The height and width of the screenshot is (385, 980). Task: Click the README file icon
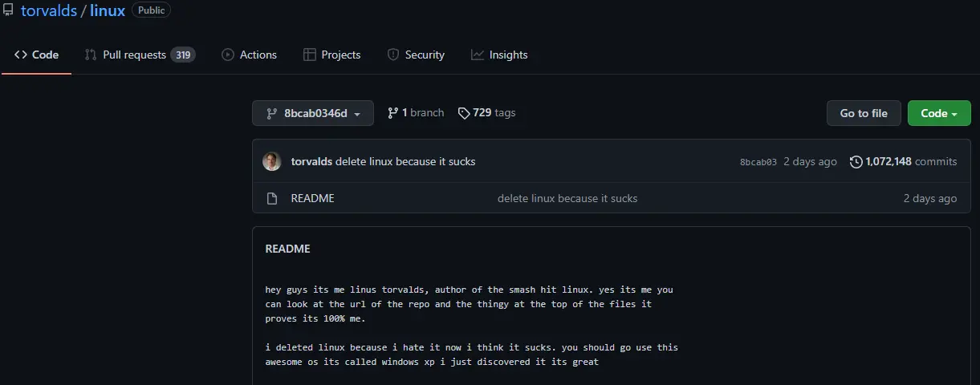tap(272, 198)
